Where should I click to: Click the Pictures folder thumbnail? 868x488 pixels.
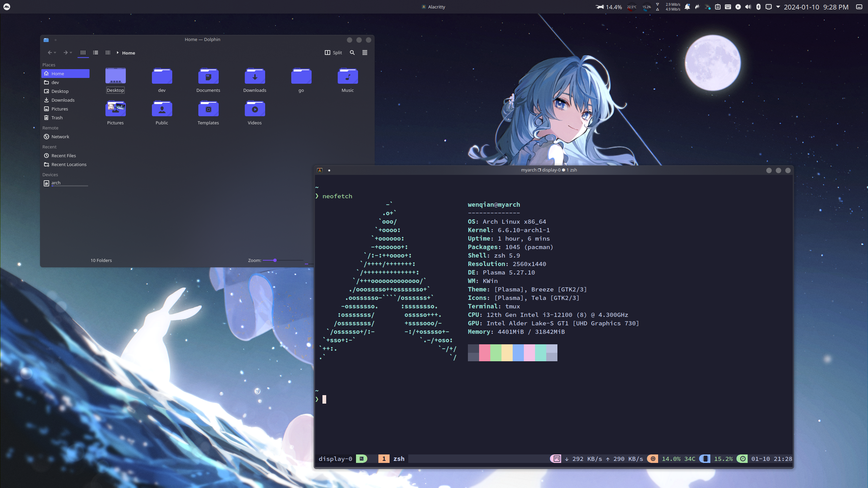click(115, 109)
